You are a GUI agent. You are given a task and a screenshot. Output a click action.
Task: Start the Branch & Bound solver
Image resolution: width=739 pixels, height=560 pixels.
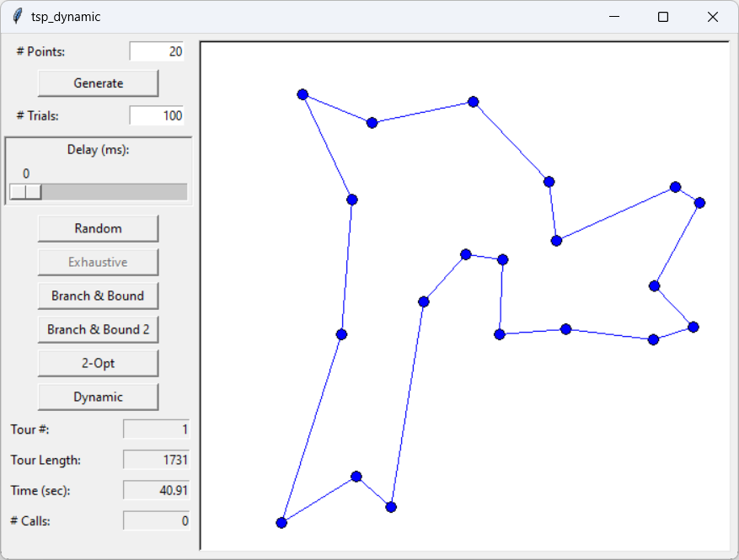(x=98, y=296)
